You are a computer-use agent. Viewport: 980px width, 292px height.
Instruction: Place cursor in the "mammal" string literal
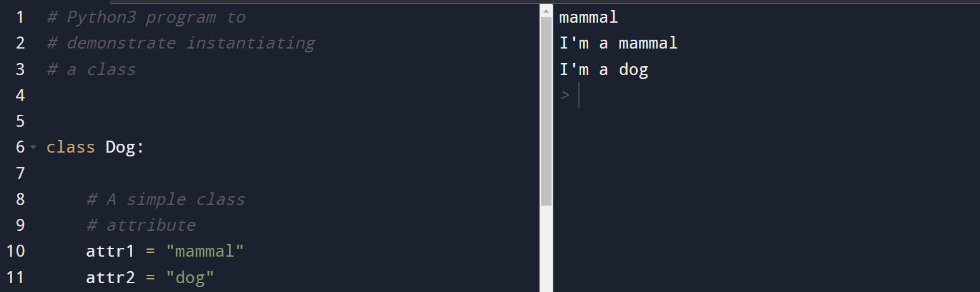tap(205, 252)
